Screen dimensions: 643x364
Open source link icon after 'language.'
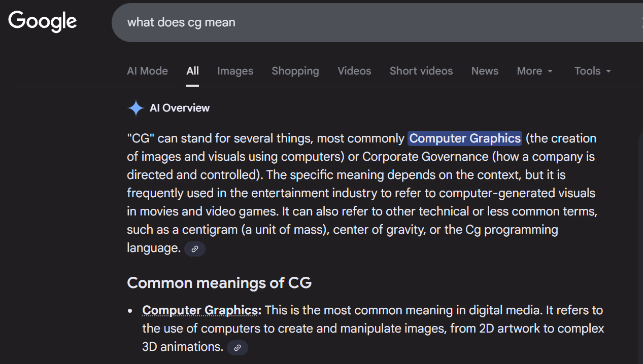[x=195, y=249]
